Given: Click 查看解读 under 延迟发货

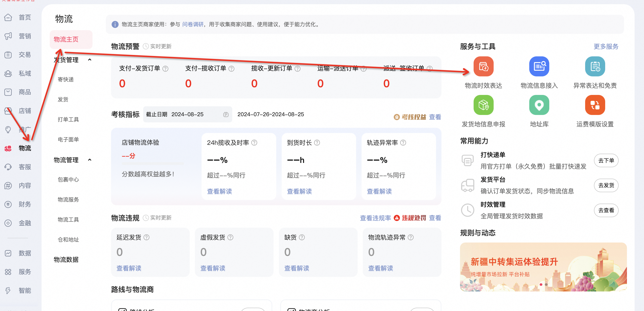Looking at the screenshot, I should tap(129, 268).
